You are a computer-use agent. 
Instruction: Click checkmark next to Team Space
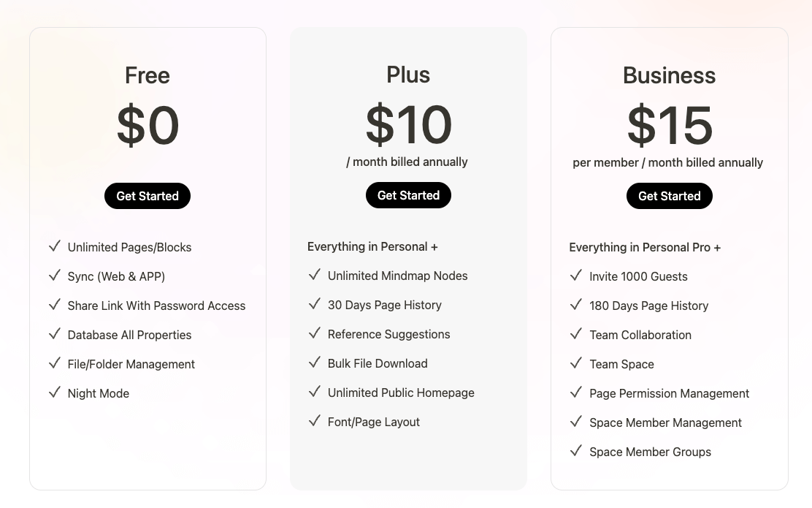coord(576,363)
